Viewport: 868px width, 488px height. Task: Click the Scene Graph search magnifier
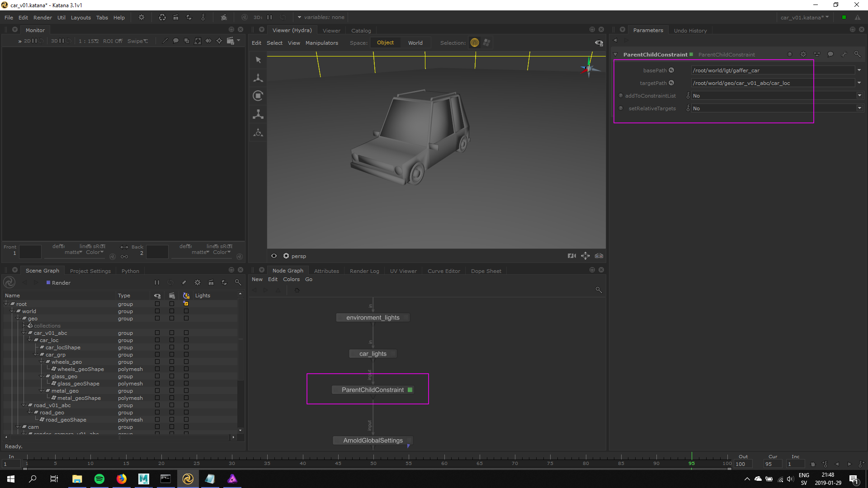(238, 282)
